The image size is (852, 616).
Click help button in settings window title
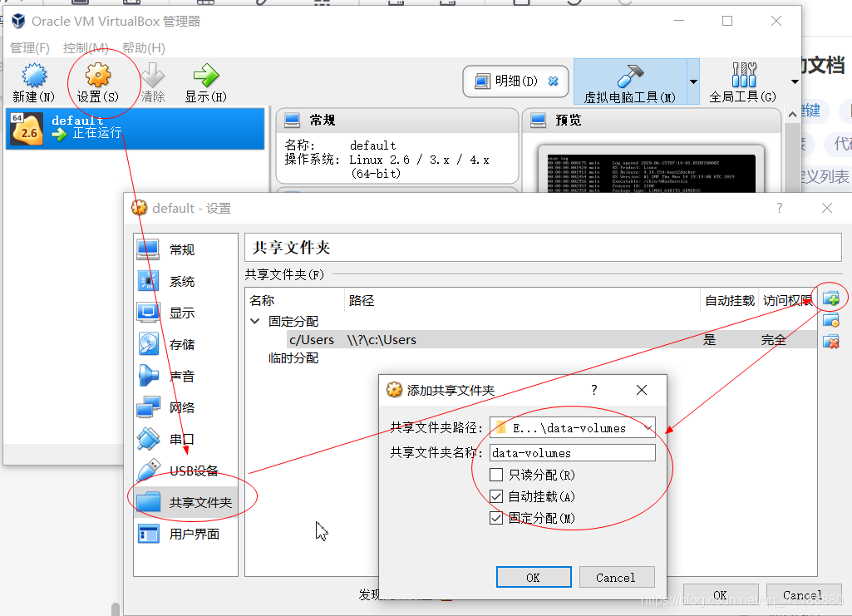(x=779, y=208)
